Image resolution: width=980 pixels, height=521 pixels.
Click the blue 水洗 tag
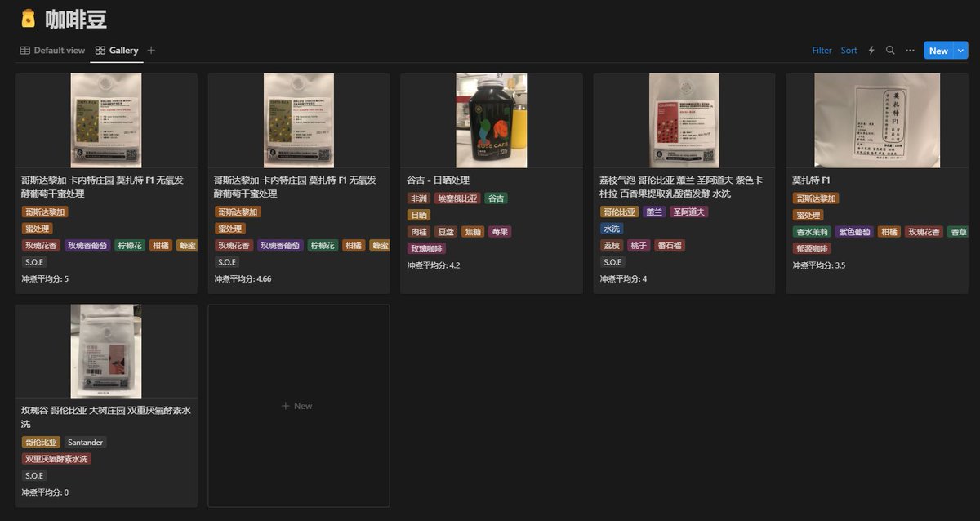pyautogui.click(x=611, y=229)
